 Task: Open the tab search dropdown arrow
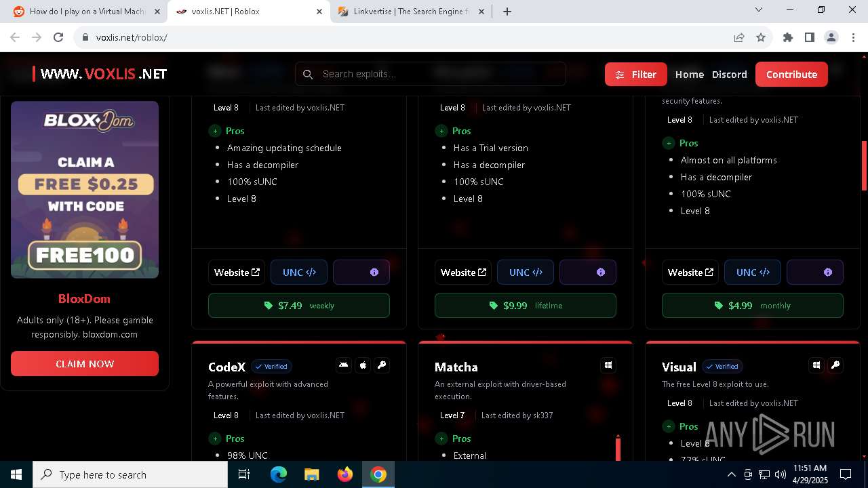pyautogui.click(x=759, y=9)
